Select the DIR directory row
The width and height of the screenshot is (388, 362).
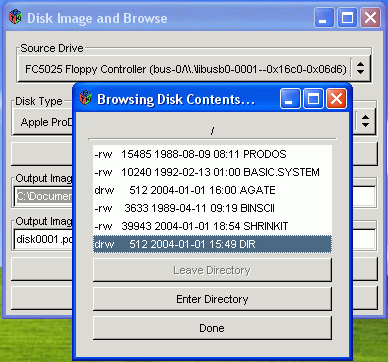point(212,244)
